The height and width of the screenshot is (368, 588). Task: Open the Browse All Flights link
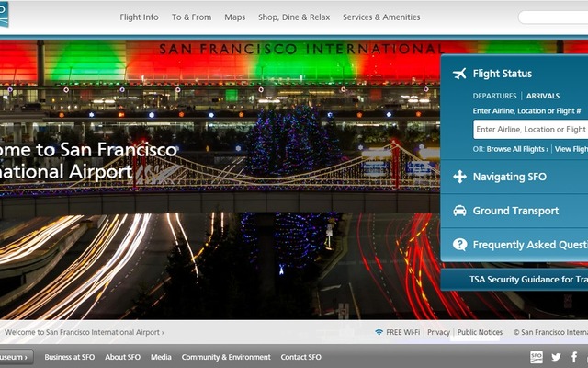(517, 149)
